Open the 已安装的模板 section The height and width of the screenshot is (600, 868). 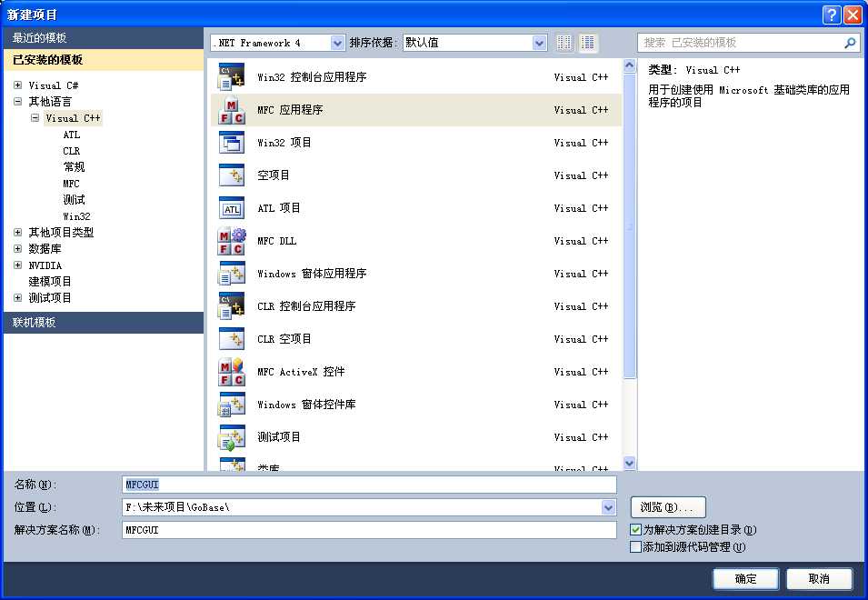pos(104,60)
